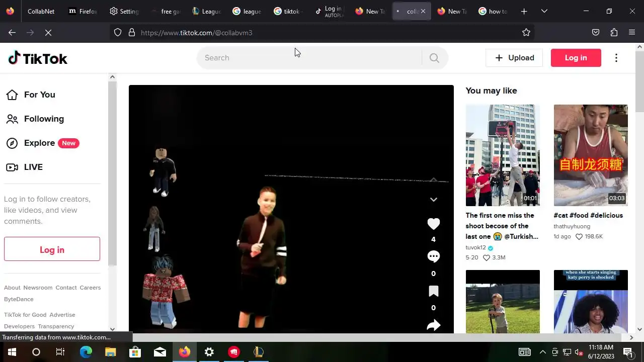The width and height of the screenshot is (644, 362).
Task: Open comments with the speech bubble icon
Action: click(x=433, y=256)
